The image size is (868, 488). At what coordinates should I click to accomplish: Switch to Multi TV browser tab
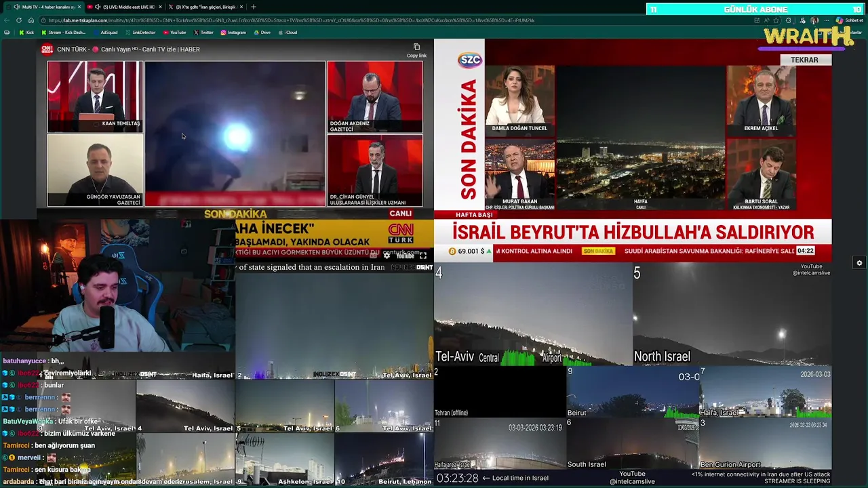coord(44,7)
